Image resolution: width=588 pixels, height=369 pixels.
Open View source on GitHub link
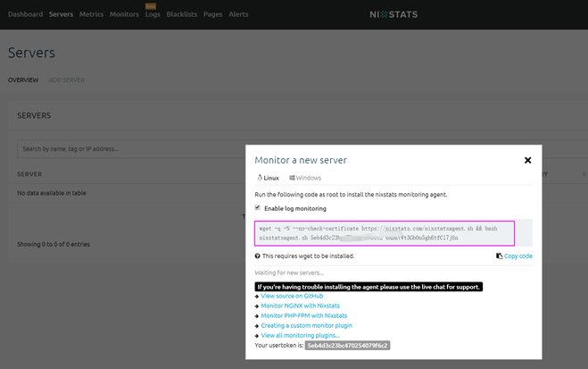292,296
